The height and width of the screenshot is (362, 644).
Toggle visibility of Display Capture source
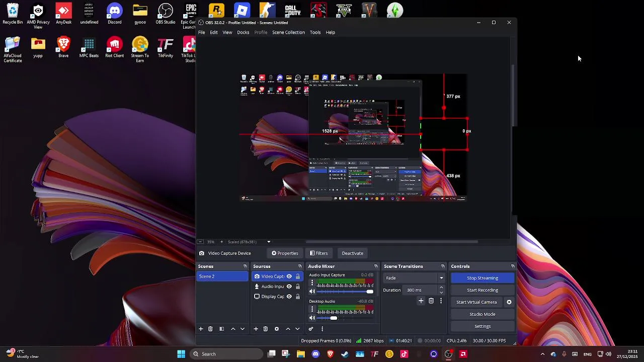click(289, 297)
